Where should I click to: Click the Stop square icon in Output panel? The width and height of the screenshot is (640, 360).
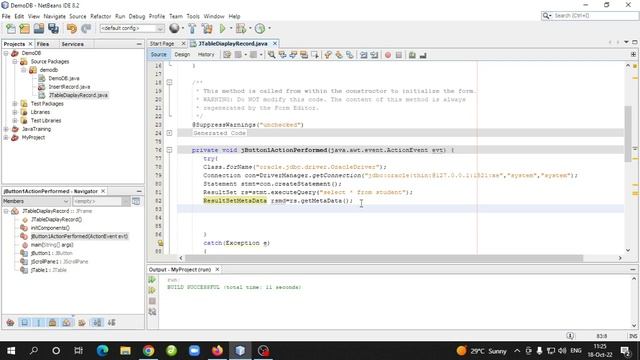[x=152, y=301]
